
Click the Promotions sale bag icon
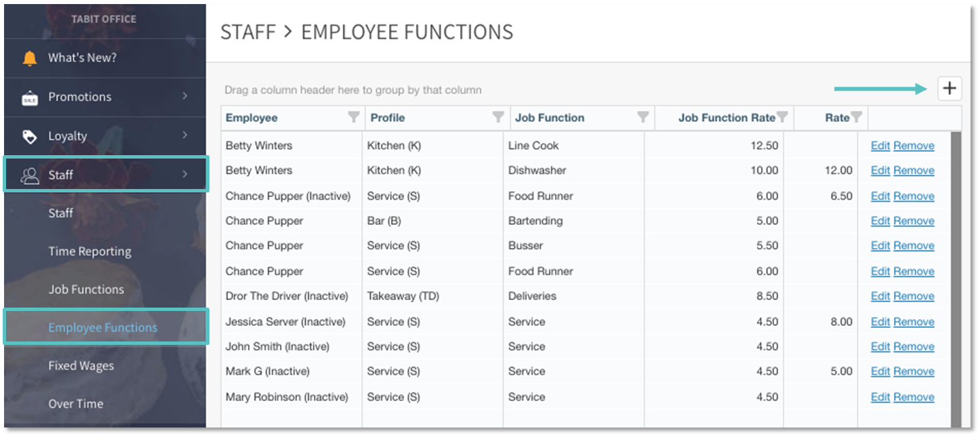point(30,98)
